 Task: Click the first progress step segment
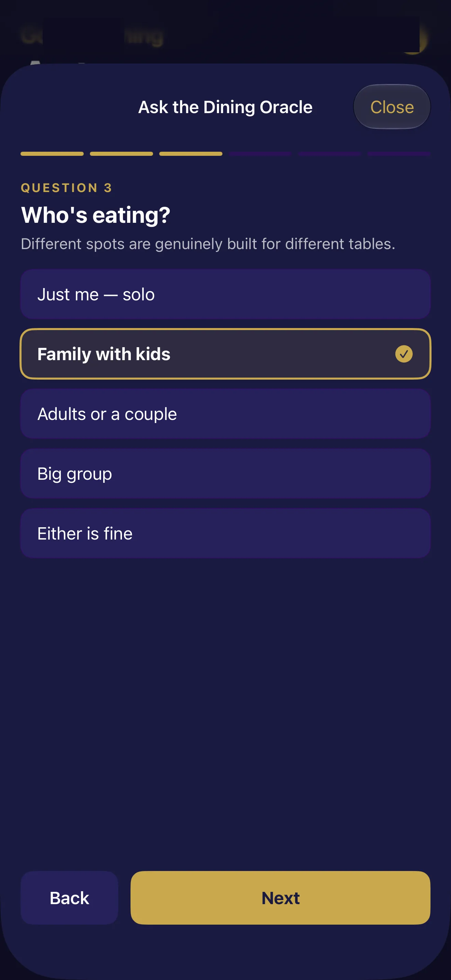click(52, 154)
